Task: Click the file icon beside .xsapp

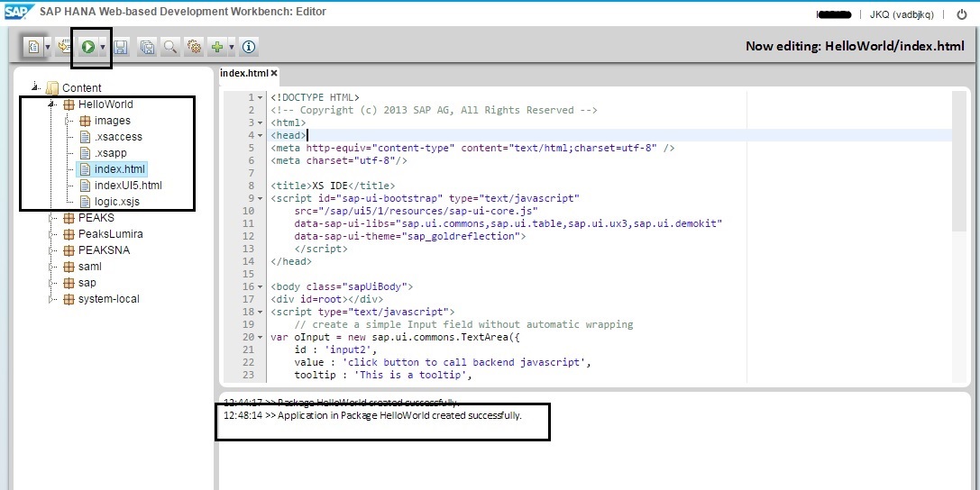Action: pos(85,153)
